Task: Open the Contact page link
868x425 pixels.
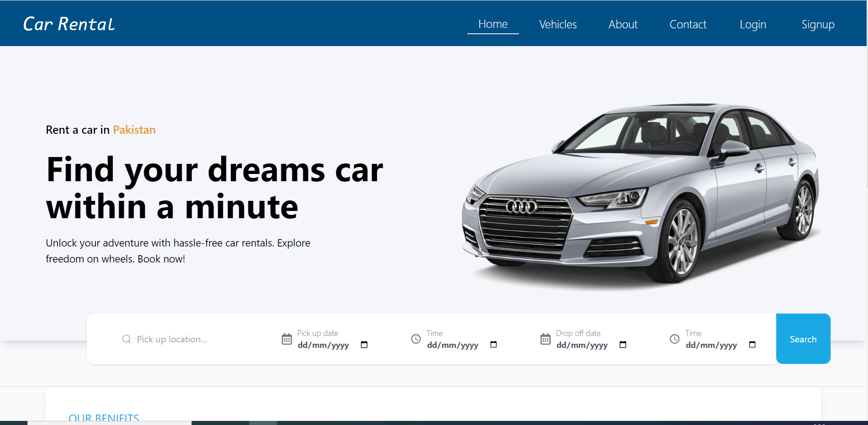Action: [688, 25]
